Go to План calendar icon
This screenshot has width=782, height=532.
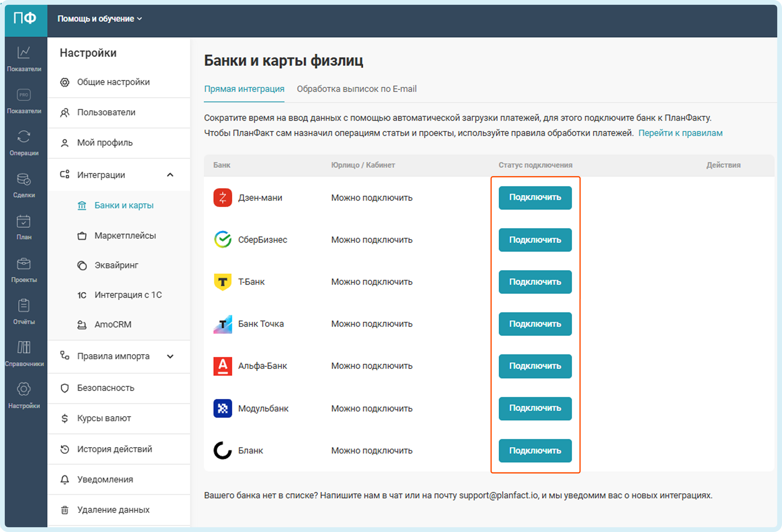click(x=24, y=227)
